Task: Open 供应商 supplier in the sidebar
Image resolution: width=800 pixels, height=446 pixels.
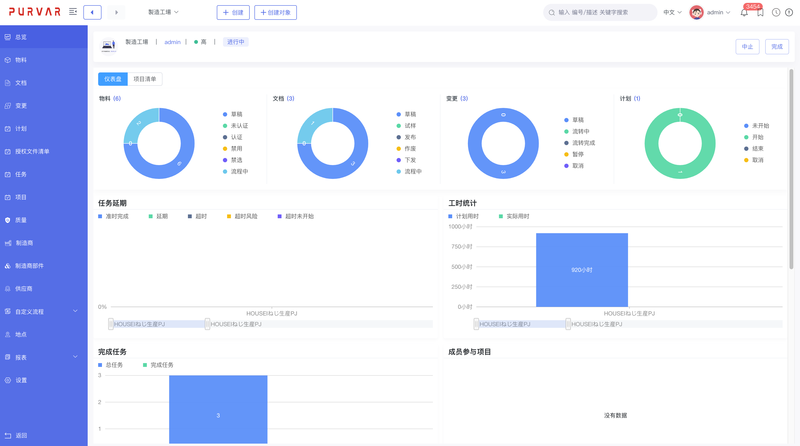Action: [43, 289]
